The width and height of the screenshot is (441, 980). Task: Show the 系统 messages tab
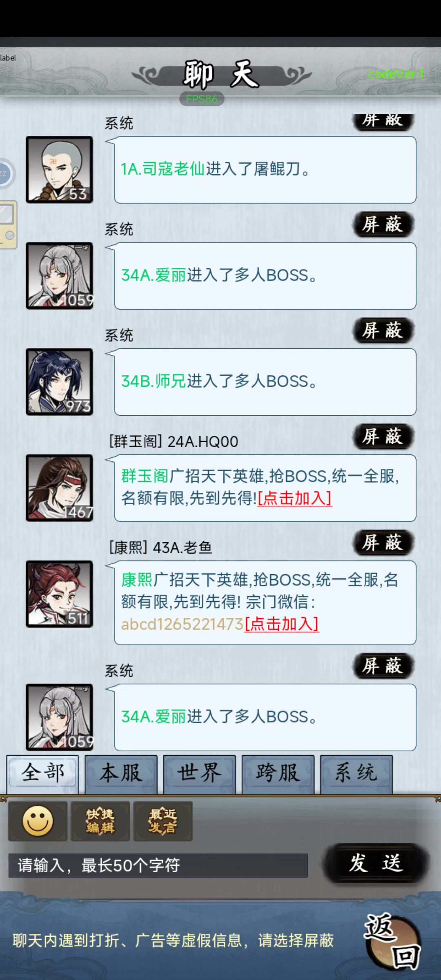pos(356,774)
